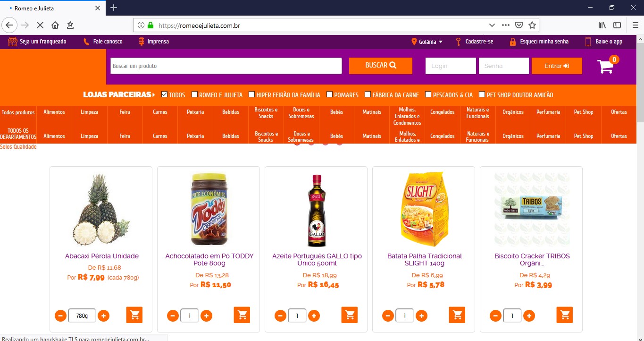The width and height of the screenshot is (644, 341).
Task: Open the Pet Shop category in the top row
Action: pos(584,112)
